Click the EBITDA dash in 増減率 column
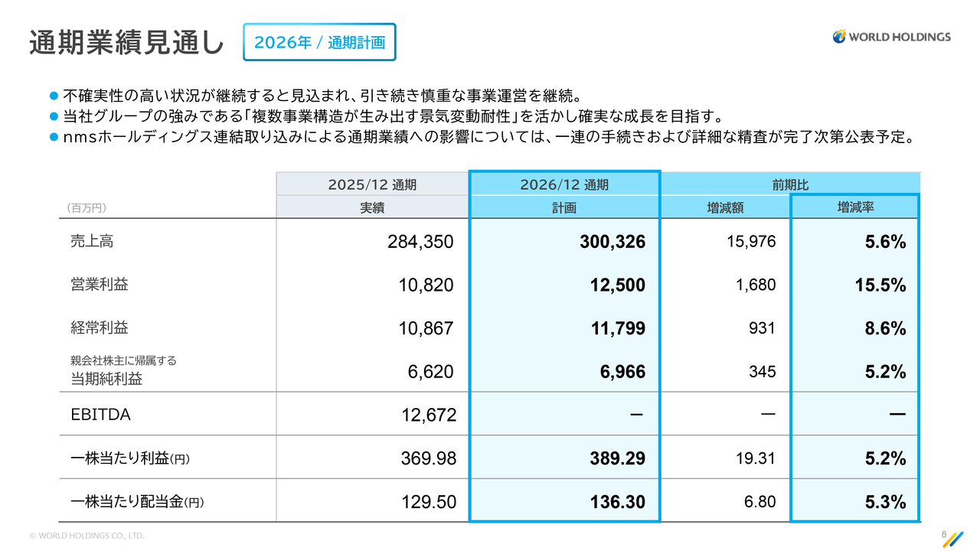Viewport: 980px width, 551px height. (x=898, y=415)
